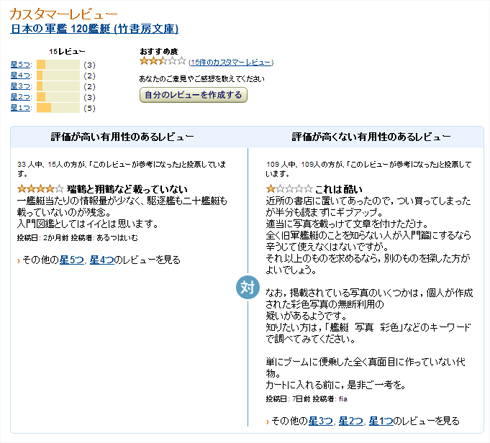Click the 星5つ rating link in the histogram
This screenshot has height=443, width=490.
tap(21, 65)
